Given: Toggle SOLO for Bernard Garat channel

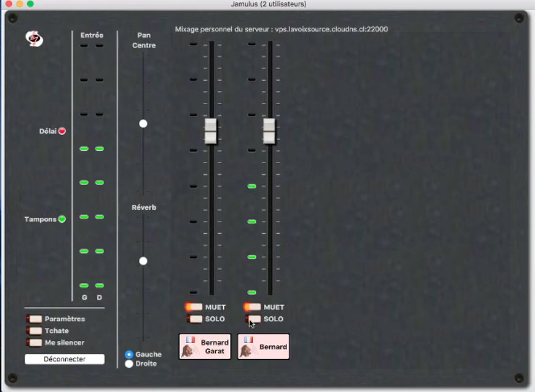Looking at the screenshot, I should (x=195, y=319).
